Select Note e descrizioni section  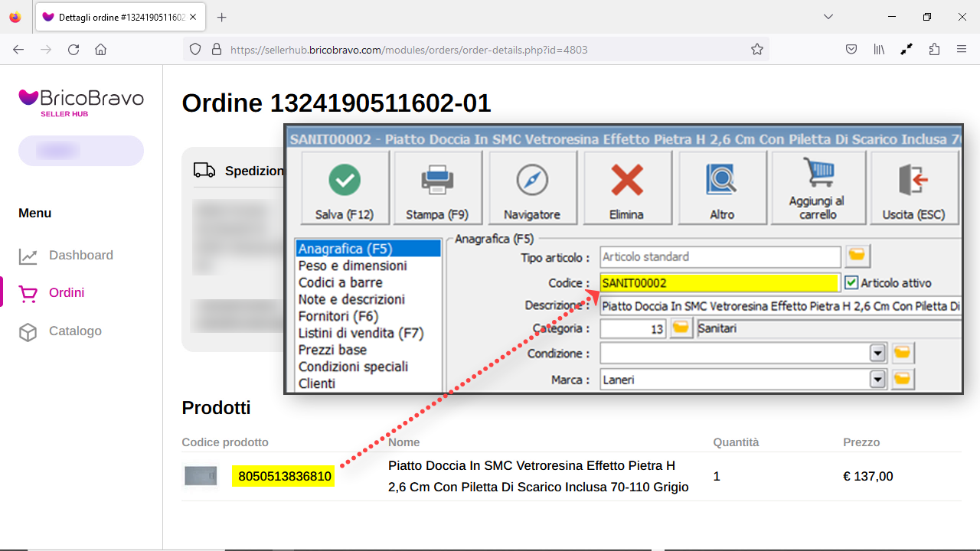[x=368, y=299]
